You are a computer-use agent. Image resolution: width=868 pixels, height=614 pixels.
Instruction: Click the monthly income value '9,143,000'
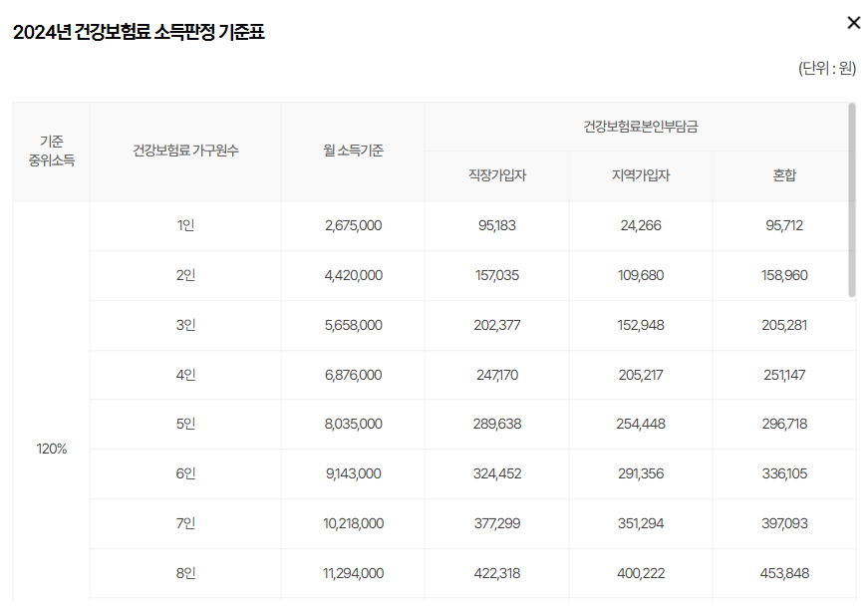(353, 473)
